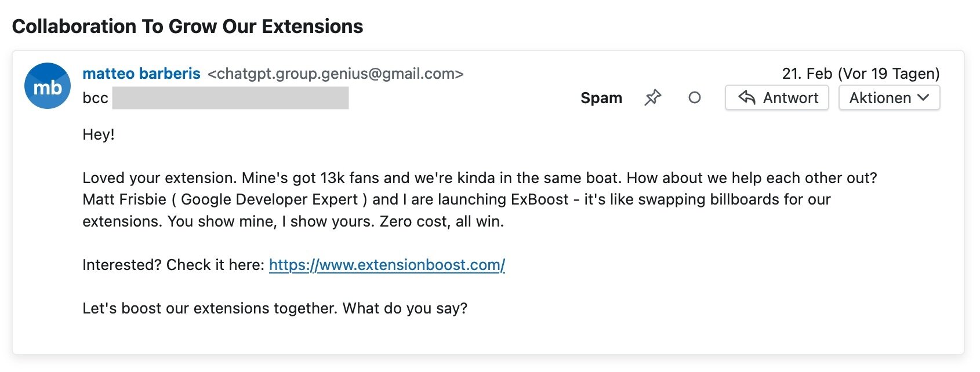The image size is (980, 372).
Task: Click the "Hey!" greeting line
Action: pyautogui.click(x=99, y=134)
